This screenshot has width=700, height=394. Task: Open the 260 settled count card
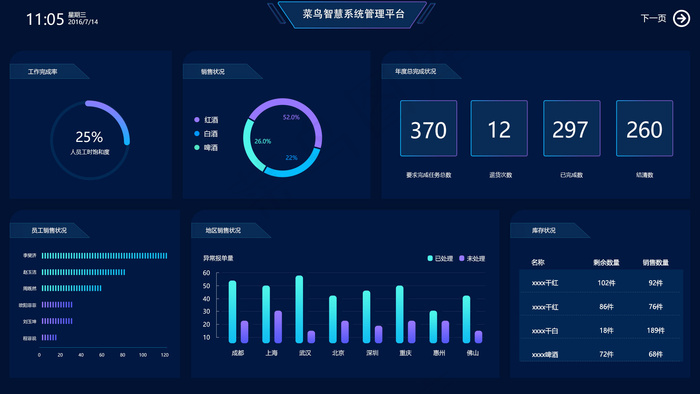tap(644, 129)
